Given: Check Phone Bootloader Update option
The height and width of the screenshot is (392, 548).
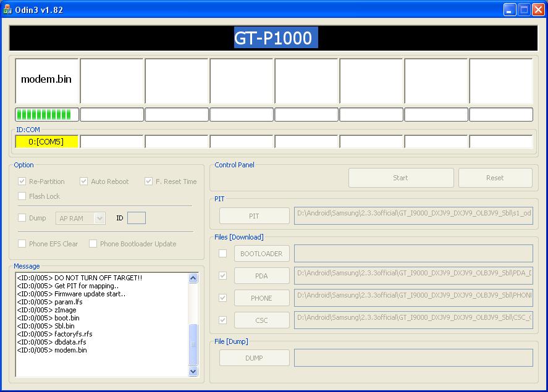Looking at the screenshot, I should (93, 243).
